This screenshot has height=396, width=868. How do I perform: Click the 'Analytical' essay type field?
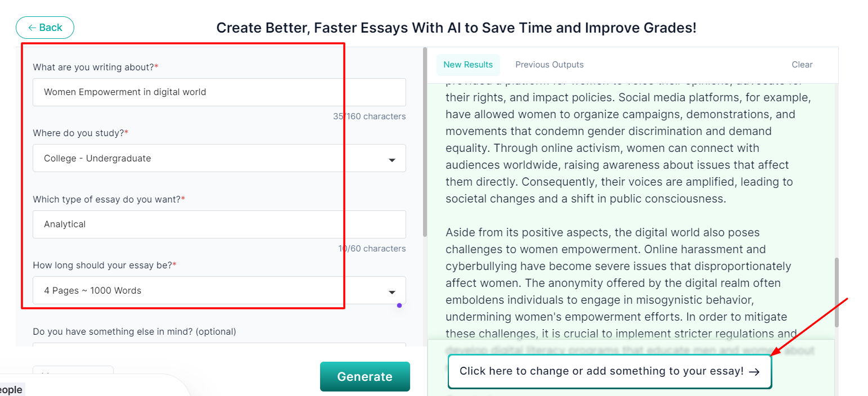click(x=219, y=224)
